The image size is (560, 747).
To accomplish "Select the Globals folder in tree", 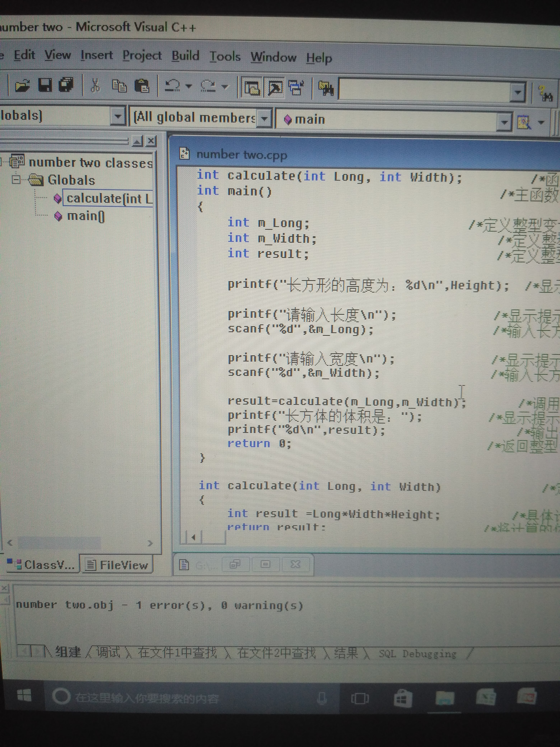I will [71, 180].
